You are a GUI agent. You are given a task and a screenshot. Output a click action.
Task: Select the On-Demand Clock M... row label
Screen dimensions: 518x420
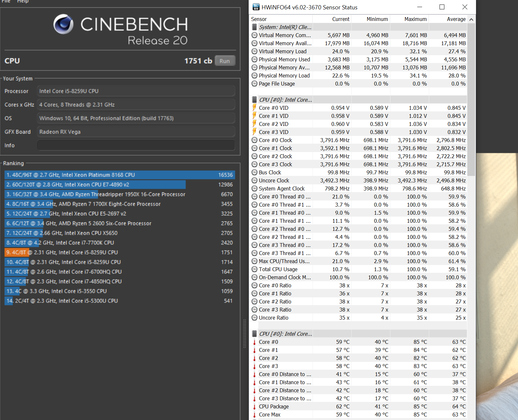pyautogui.click(x=285, y=277)
